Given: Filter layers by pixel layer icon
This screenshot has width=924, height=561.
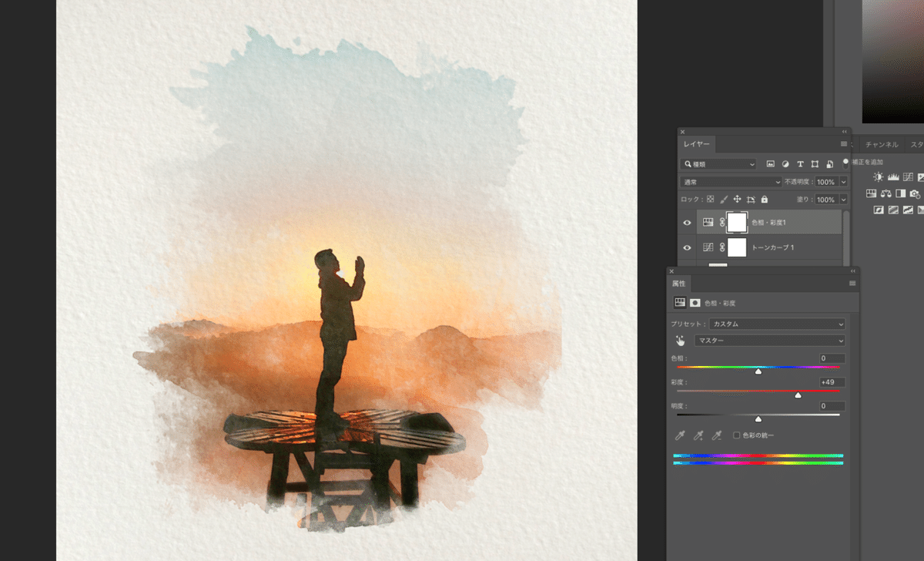Looking at the screenshot, I should [x=771, y=164].
